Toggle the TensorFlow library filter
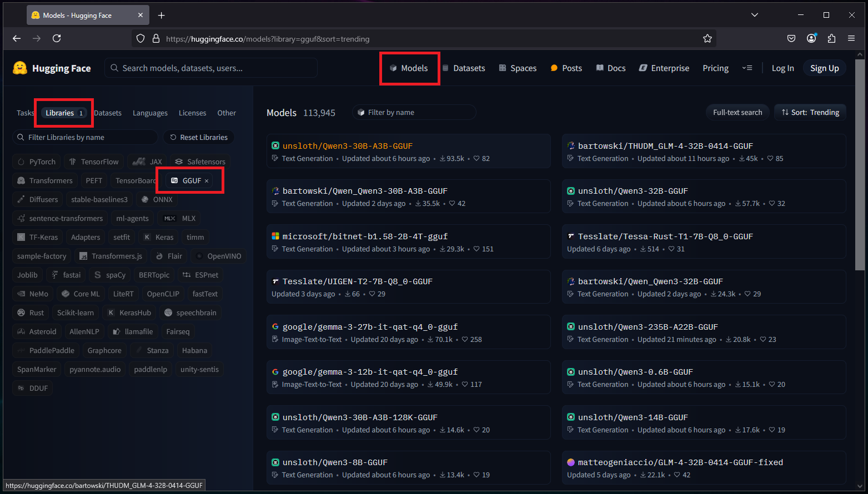The height and width of the screenshot is (494, 868). click(93, 162)
